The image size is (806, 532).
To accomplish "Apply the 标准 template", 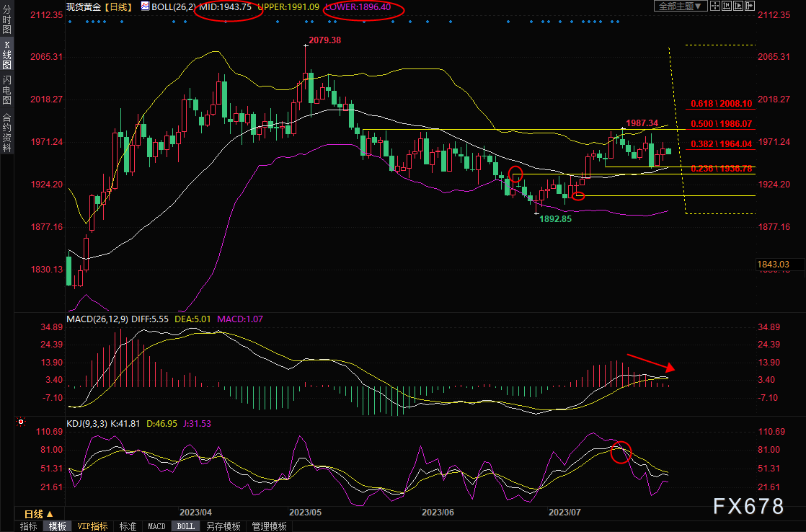I will tap(128, 526).
